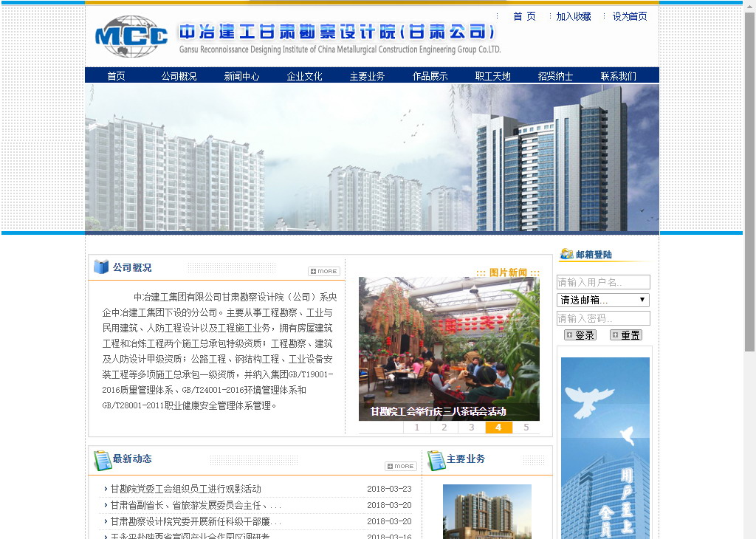Switch picture news to slide 1

[x=416, y=428]
